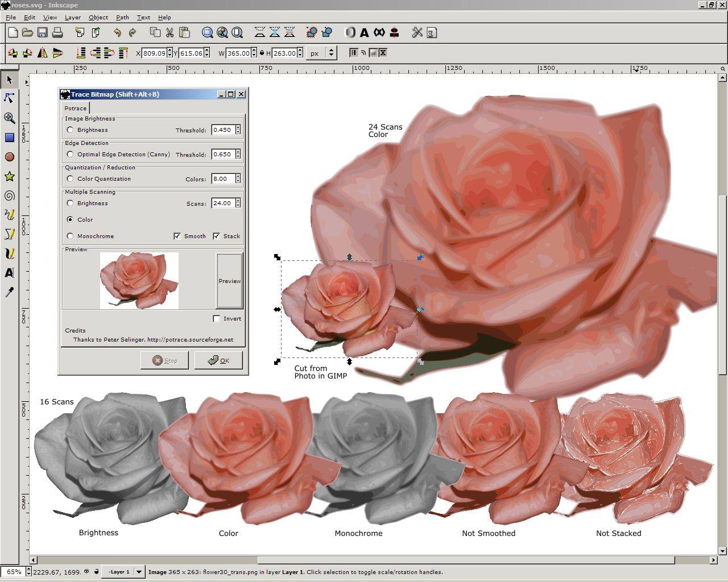Open the Edit menu
This screenshot has width=728, height=582.
pos(30,17)
